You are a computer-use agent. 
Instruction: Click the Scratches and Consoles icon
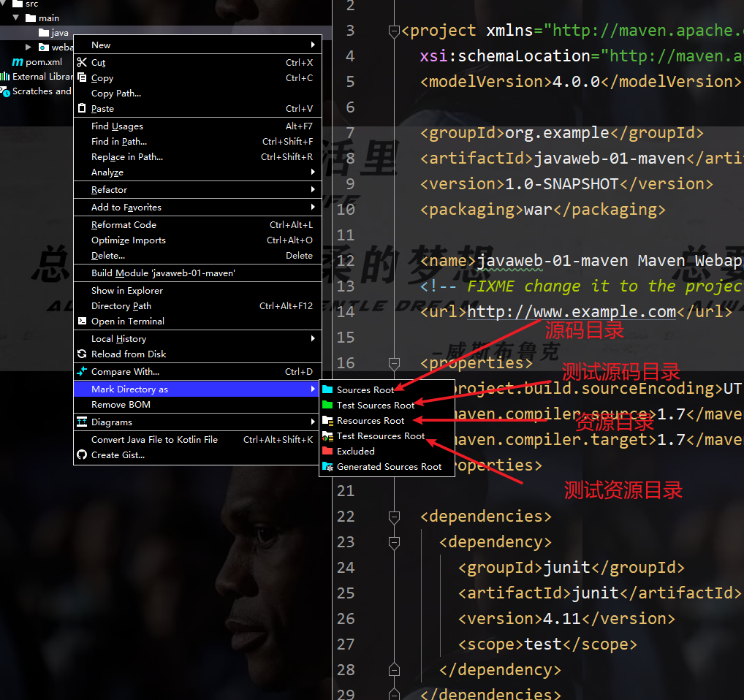pos(5,91)
